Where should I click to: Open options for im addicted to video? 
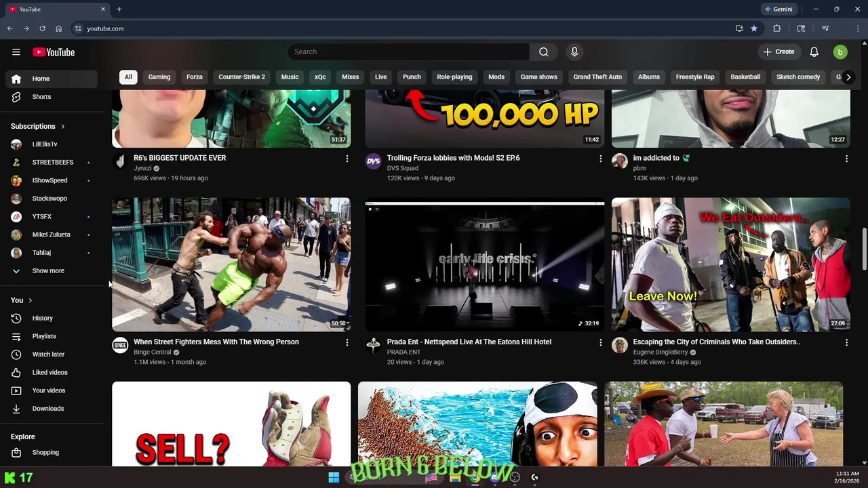point(846,159)
